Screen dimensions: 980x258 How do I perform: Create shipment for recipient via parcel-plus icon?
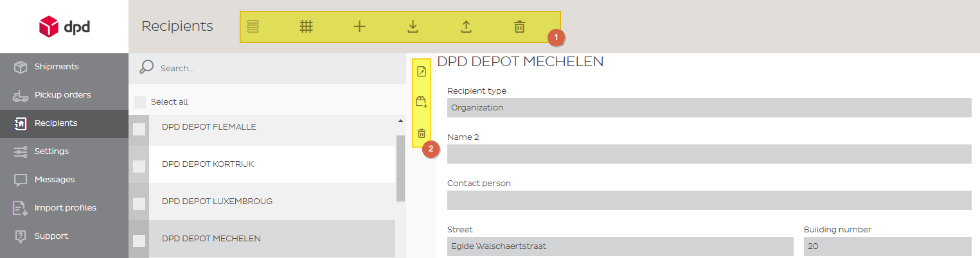(422, 101)
